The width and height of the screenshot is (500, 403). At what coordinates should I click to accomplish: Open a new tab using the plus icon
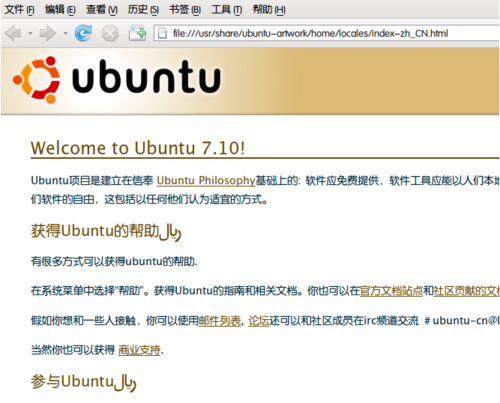138,33
